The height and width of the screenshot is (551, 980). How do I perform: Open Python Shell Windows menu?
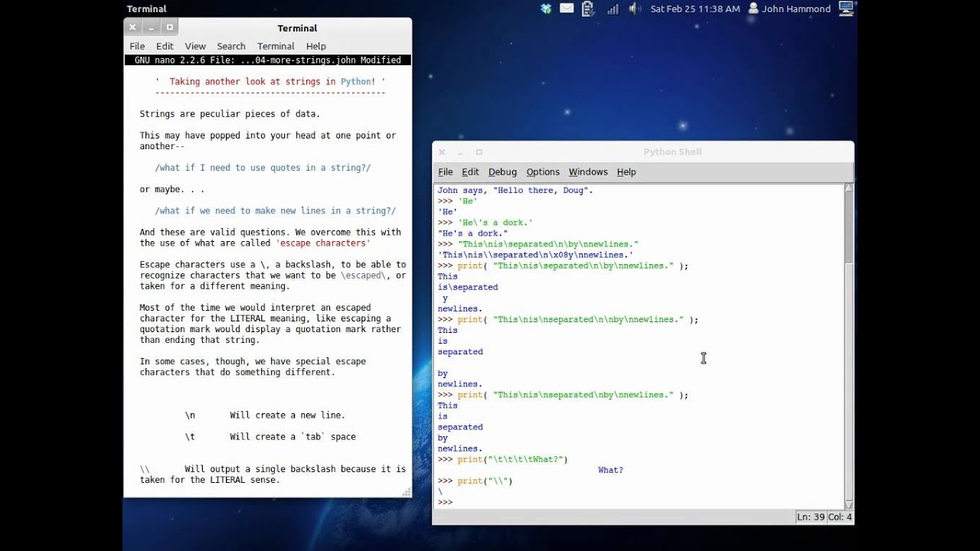click(x=588, y=172)
